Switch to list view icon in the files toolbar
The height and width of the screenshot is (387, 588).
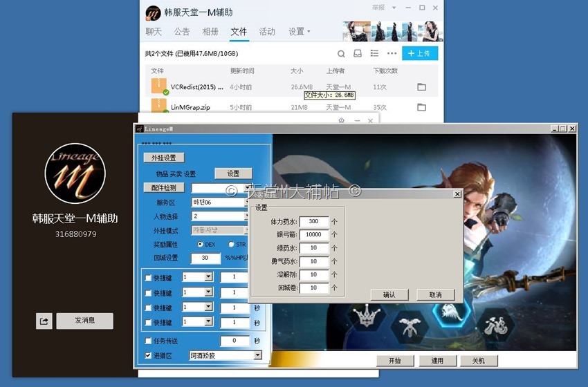[x=374, y=54]
